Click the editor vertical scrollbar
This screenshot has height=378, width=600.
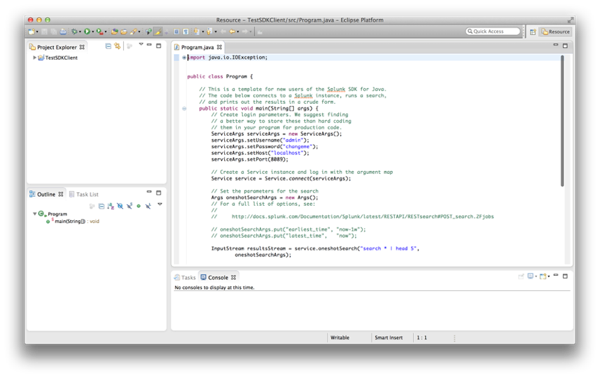click(x=562, y=121)
